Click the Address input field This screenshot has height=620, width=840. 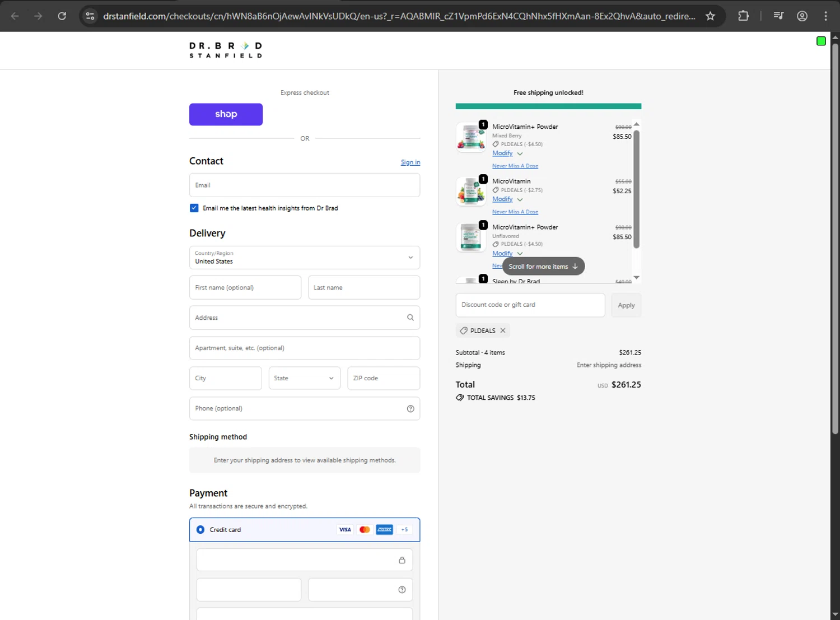coord(305,318)
